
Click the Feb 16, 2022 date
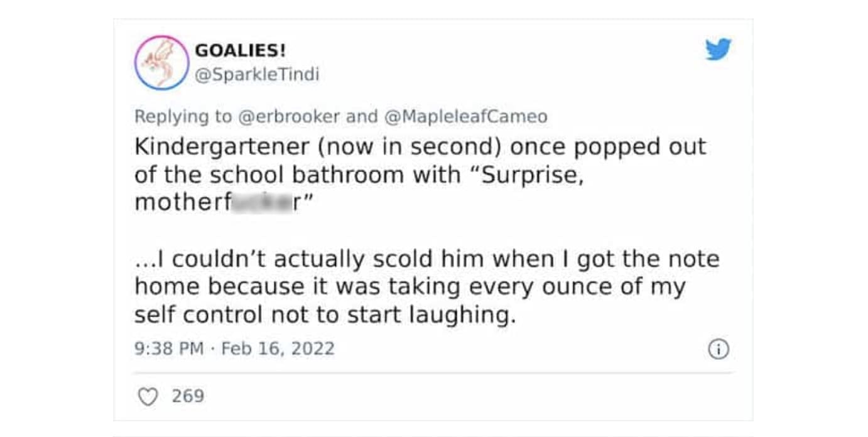[x=278, y=348]
